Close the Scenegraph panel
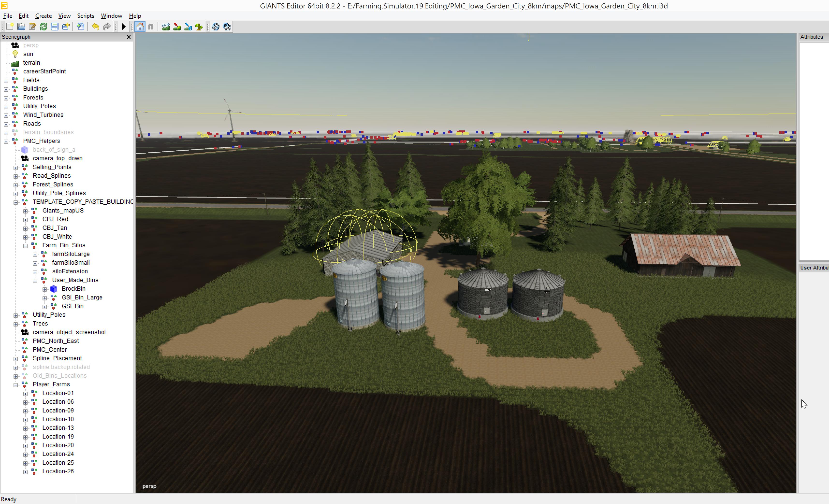Screen dimensions: 829x504 (x=128, y=37)
